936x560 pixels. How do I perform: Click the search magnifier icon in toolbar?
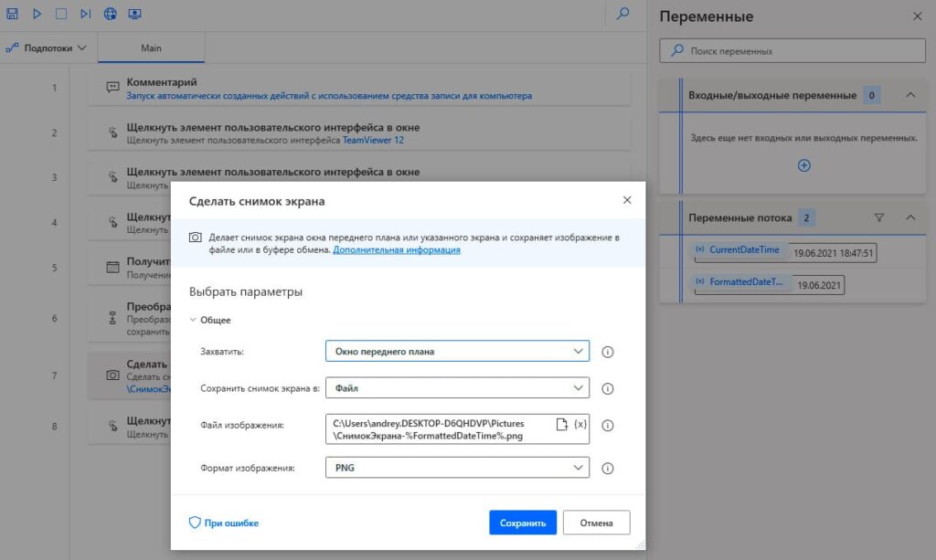[x=622, y=13]
